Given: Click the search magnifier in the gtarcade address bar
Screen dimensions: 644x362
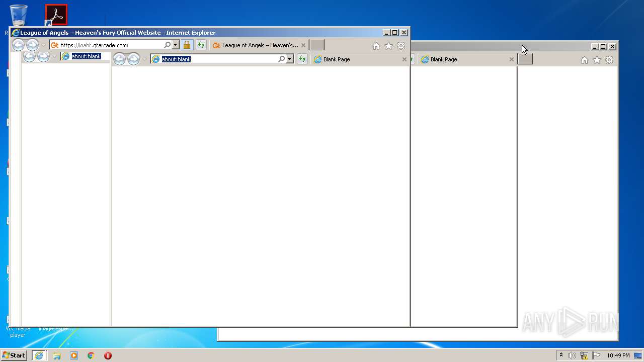Looking at the screenshot, I should (168, 45).
